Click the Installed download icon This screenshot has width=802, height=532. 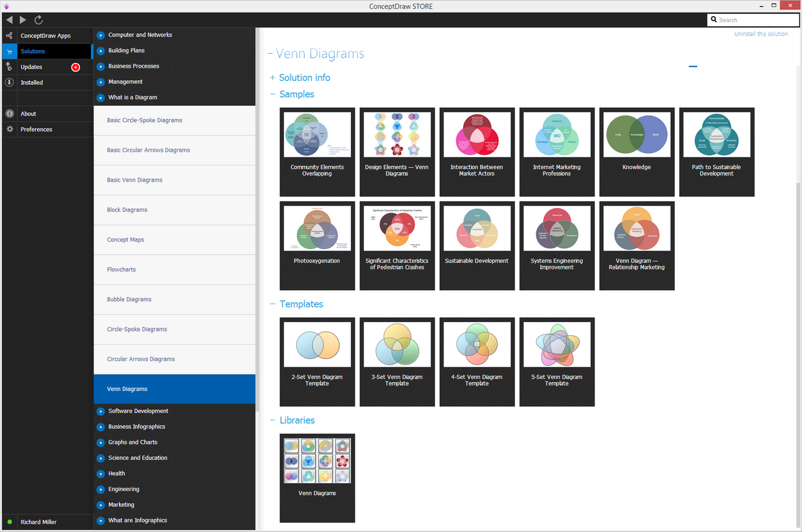point(9,83)
